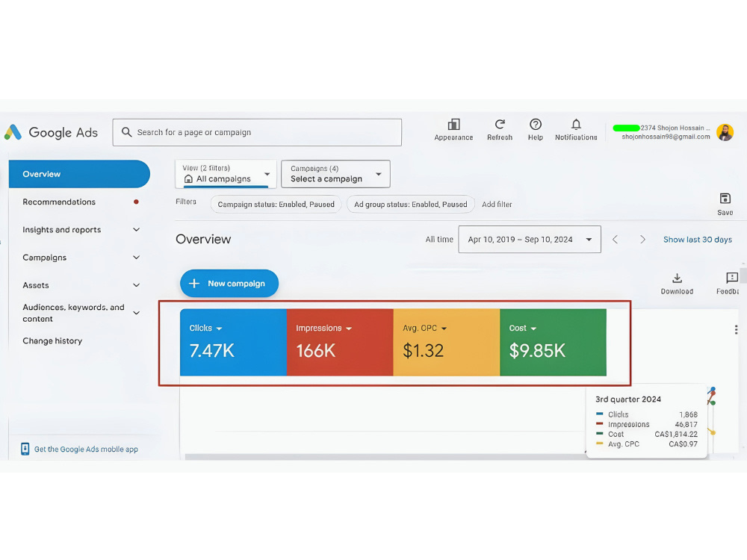The height and width of the screenshot is (560, 747).
Task: Open the Notifications bell
Action: [x=576, y=125]
